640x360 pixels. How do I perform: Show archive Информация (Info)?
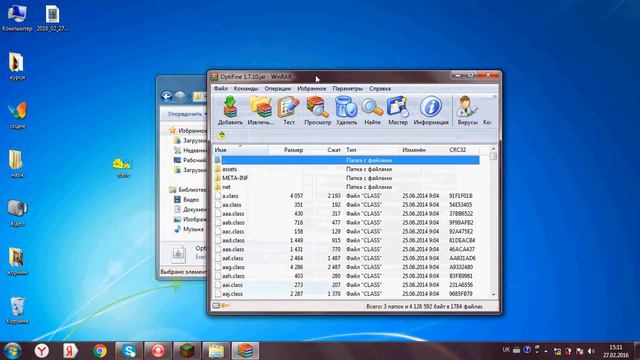(x=431, y=111)
